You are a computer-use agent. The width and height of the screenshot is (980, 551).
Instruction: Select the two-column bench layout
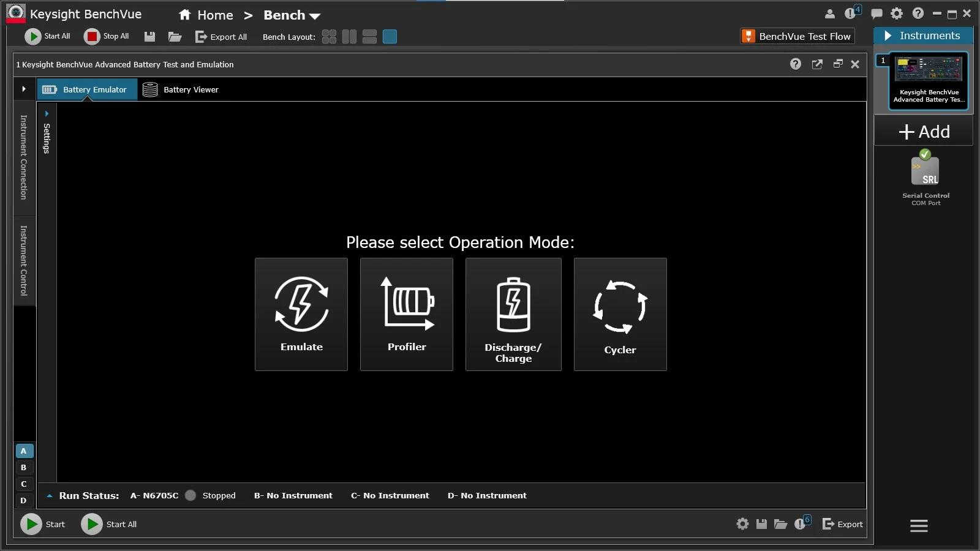click(349, 37)
